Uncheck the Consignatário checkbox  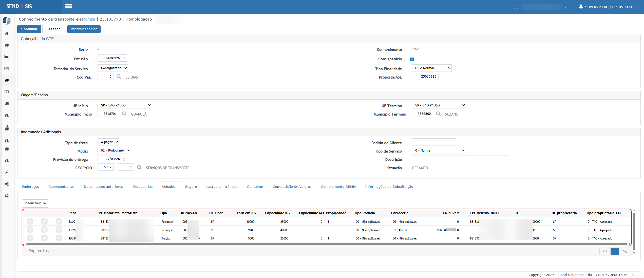click(x=412, y=59)
